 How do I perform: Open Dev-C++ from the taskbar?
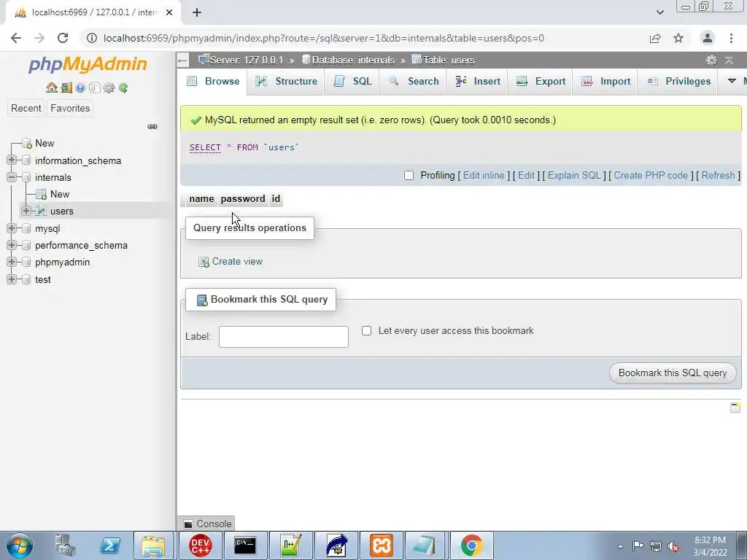click(200, 545)
